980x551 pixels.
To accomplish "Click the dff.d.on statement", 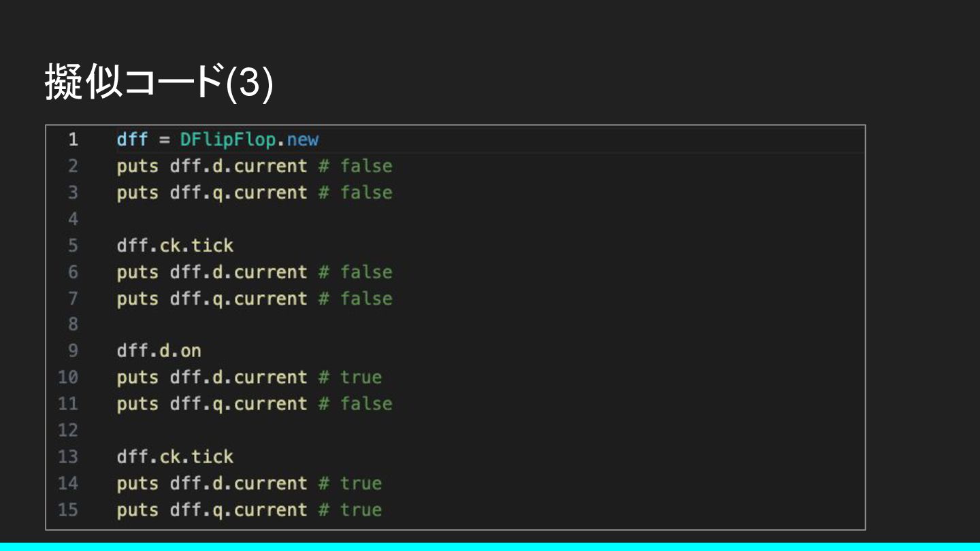I will (x=159, y=351).
